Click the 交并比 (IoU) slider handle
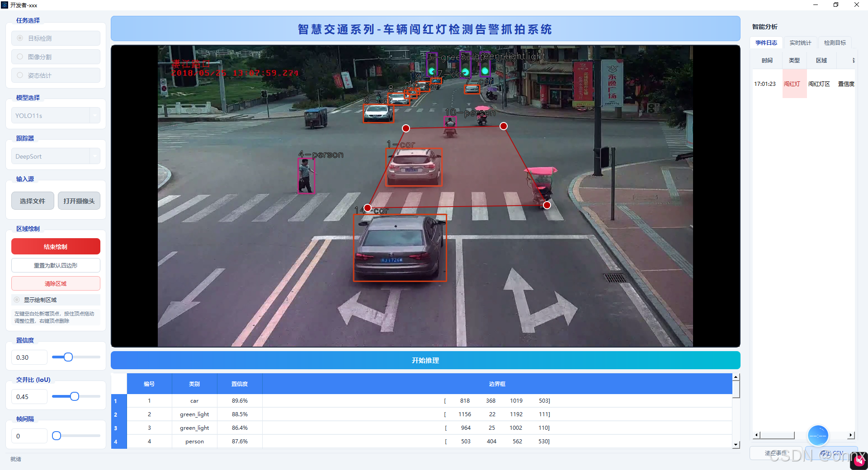 [x=75, y=396]
